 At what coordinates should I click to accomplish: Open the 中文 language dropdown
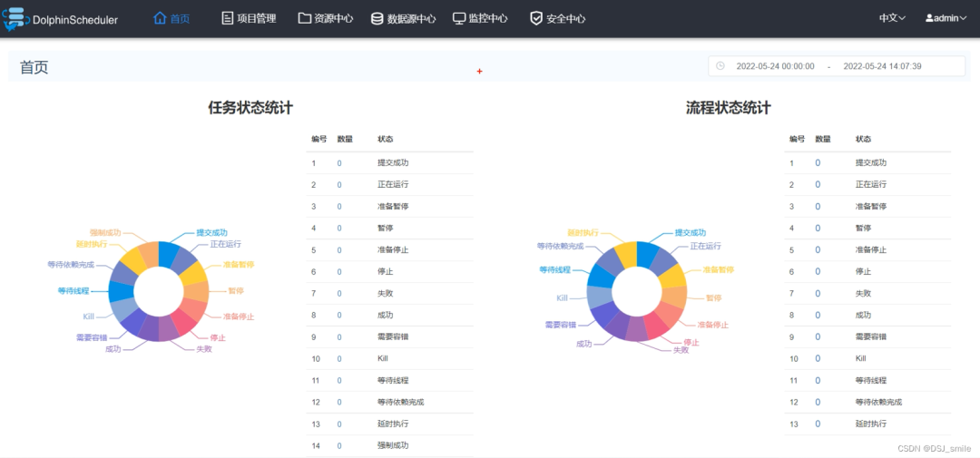892,18
